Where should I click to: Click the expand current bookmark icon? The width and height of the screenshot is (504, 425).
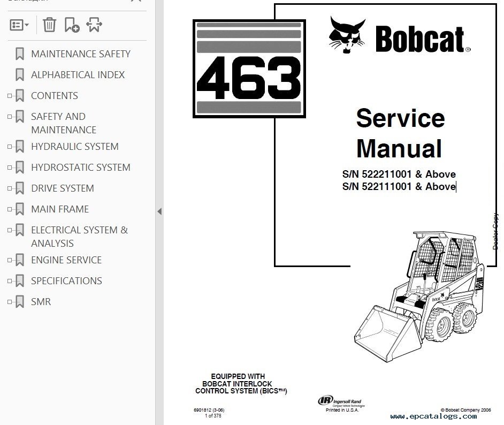point(94,25)
